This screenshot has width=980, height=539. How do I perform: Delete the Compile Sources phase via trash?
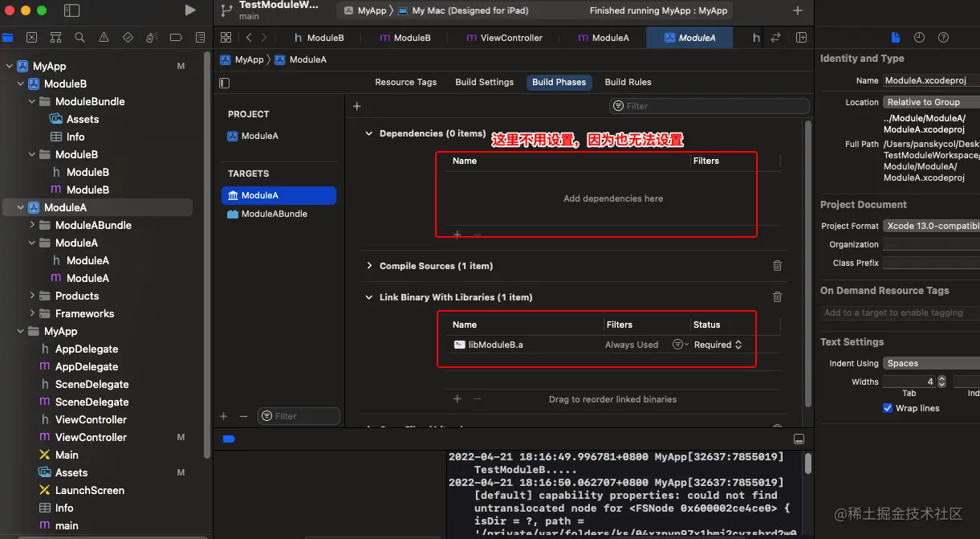[777, 266]
